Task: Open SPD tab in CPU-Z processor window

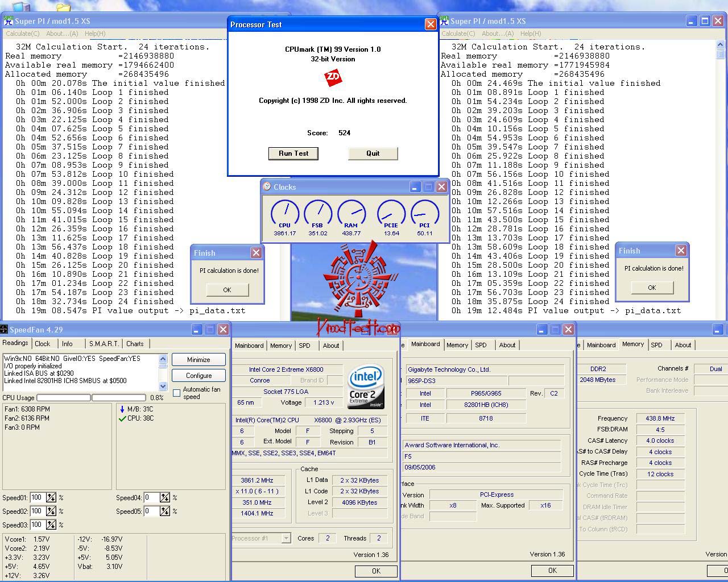Action: click(305, 346)
